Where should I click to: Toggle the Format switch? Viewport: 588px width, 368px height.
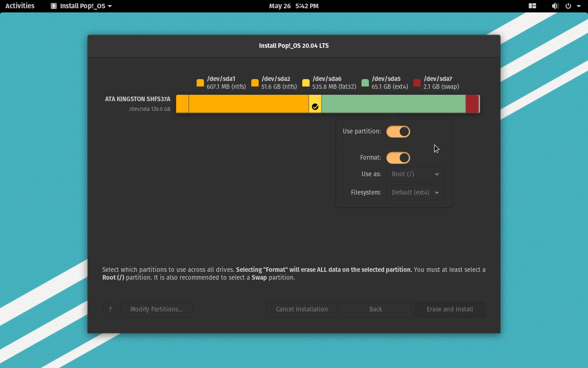pos(398,158)
